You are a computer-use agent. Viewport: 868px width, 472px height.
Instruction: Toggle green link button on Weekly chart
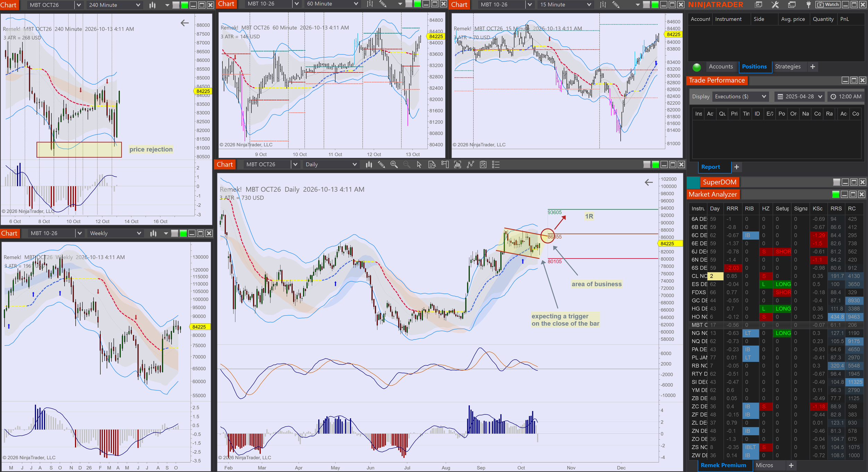pos(183,233)
